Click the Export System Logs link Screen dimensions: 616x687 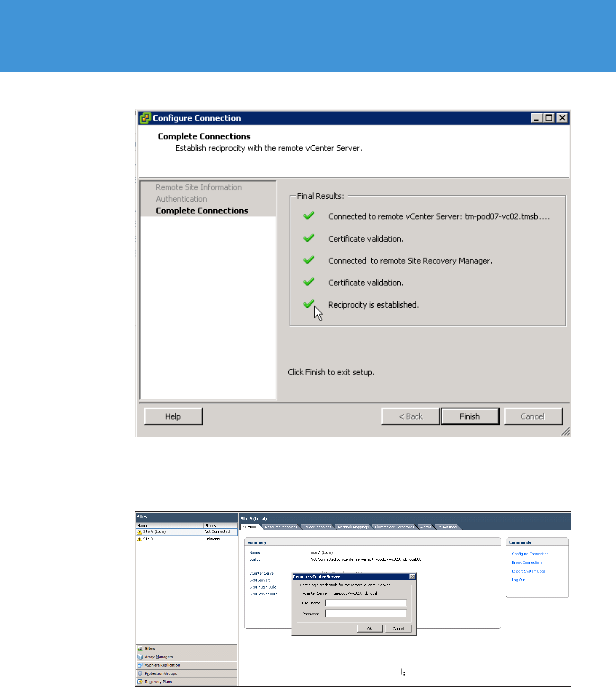(x=528, y=571)
